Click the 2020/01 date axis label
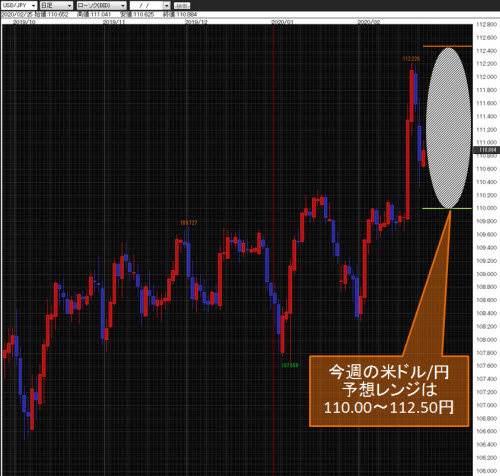Viewport: 500px width, 476px height. 282,22
